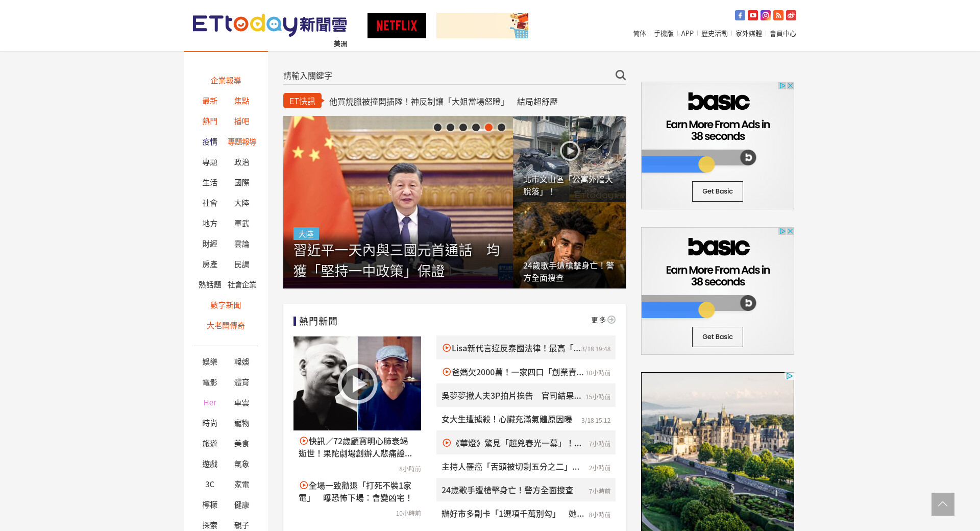This screenshot has height=531, width=980.
Task: Open the RSS feed icon
Action: (778, 15)
